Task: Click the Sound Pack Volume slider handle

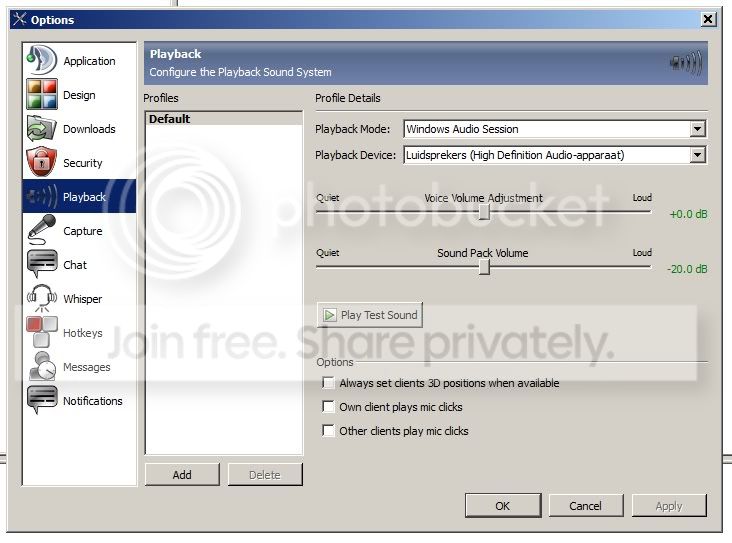Action: 484,267
